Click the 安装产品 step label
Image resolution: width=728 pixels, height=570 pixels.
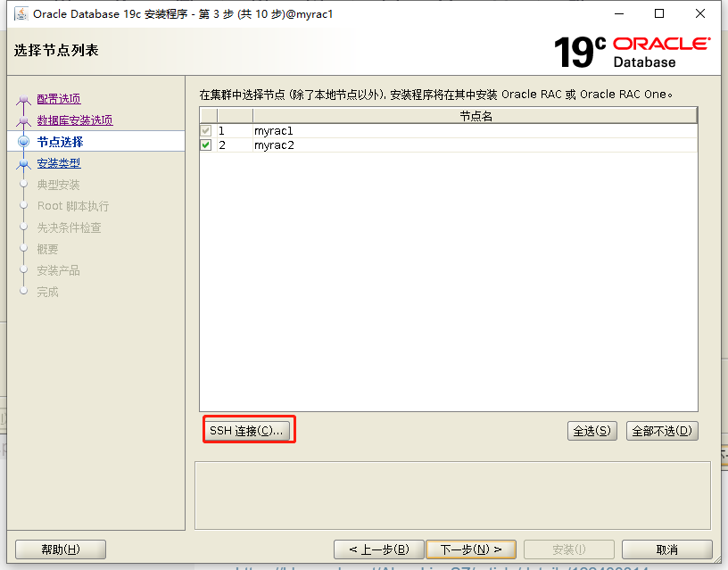[59, 270]
